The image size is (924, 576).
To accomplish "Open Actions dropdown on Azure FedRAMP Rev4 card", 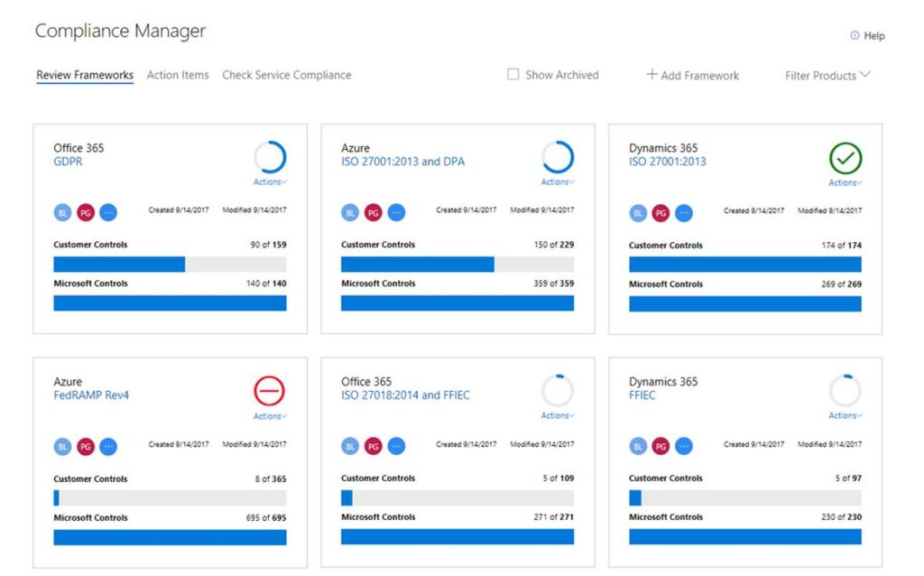I will pos(270,416).
